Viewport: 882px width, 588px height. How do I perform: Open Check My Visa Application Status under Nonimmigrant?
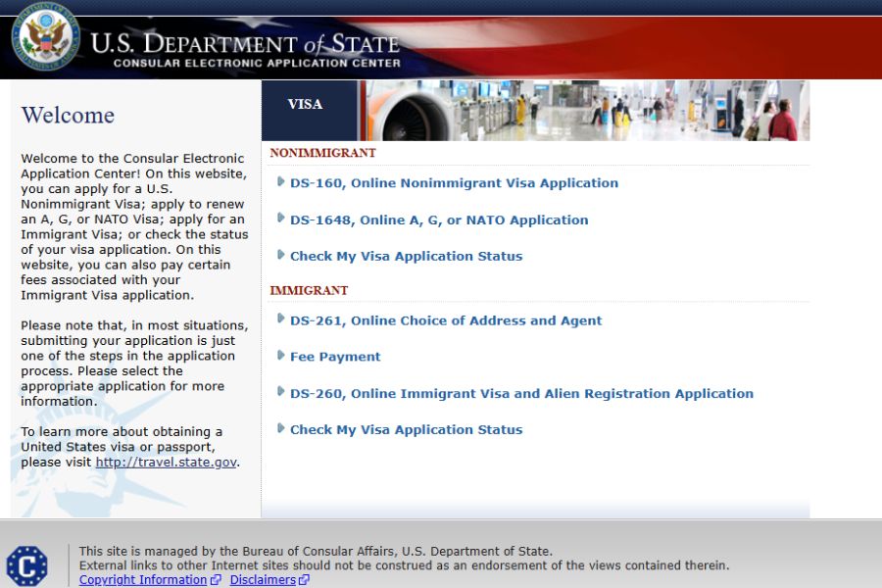point(406,257)
